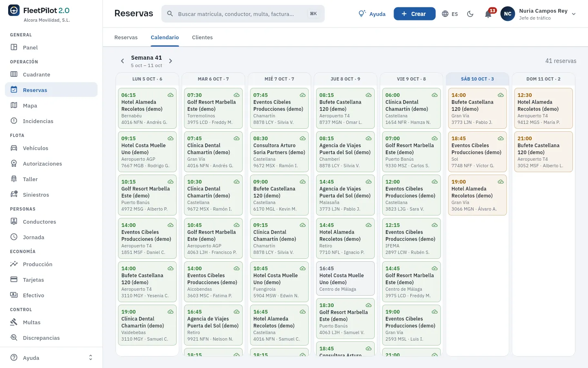Click the Ayuda lightbulb in header
The width and height of the screenshot is (588, 368).
372,14
